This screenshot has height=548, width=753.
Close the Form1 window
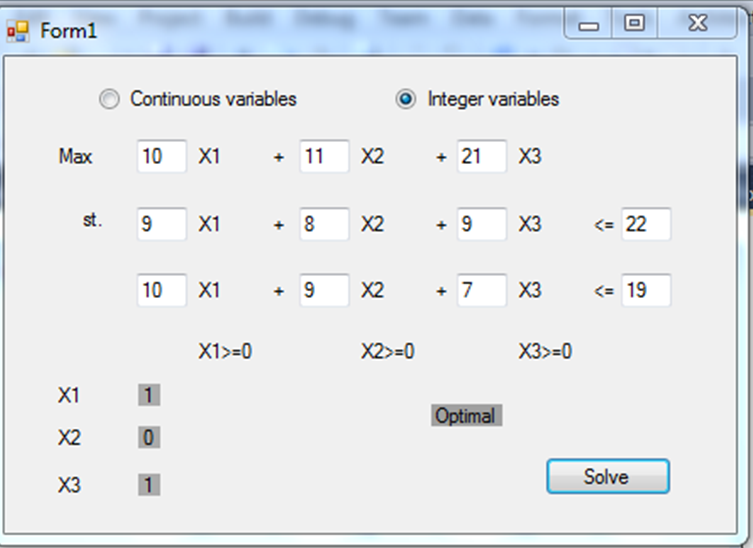click(x=697, y=24)
